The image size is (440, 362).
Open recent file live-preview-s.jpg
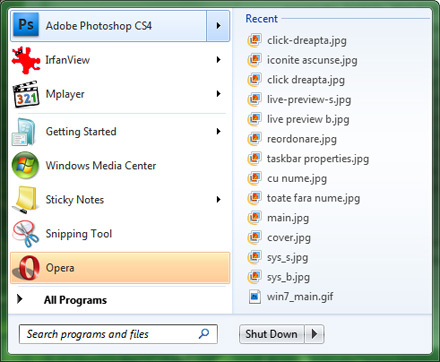pos(309,100)
